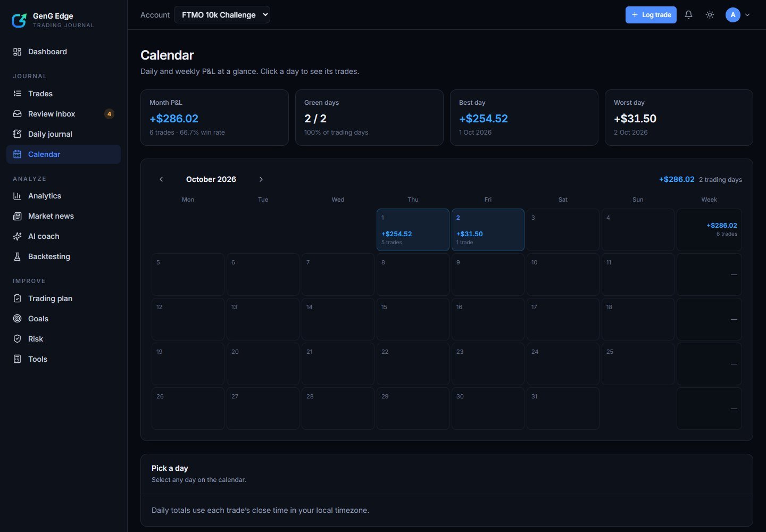Expand the profile menu chevron

(747, 15)
